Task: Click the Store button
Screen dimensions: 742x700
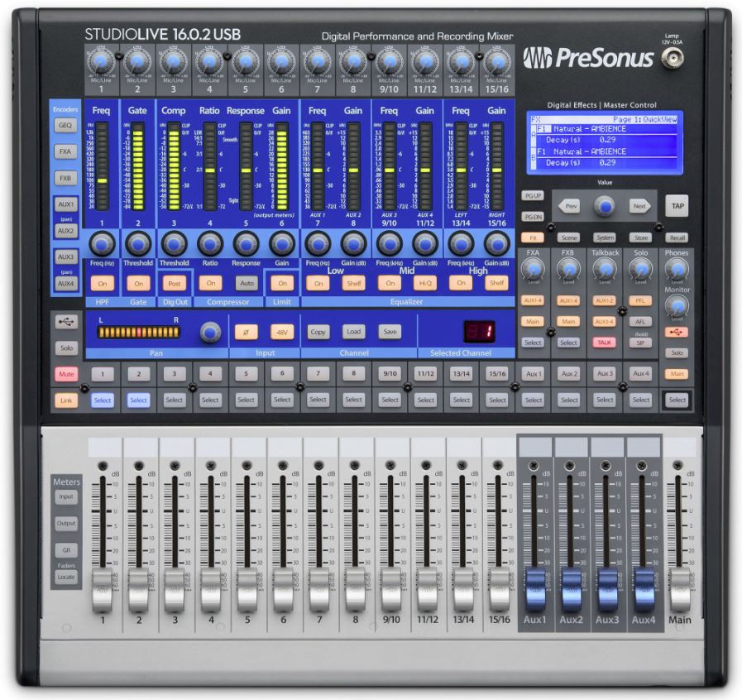Action: (x=641, y=237)
